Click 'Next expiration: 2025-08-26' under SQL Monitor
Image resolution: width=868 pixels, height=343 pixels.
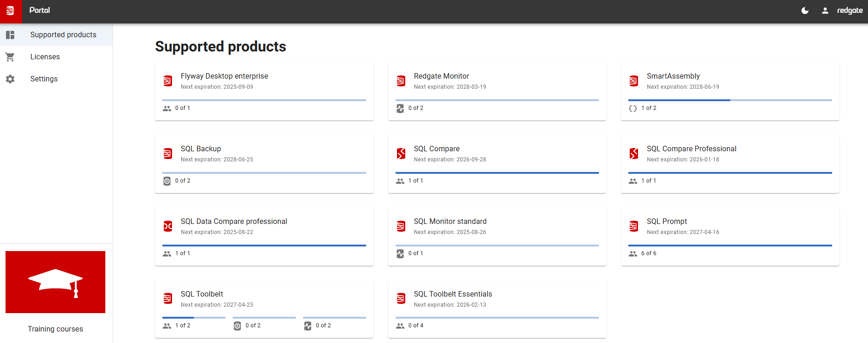[450, 232]
